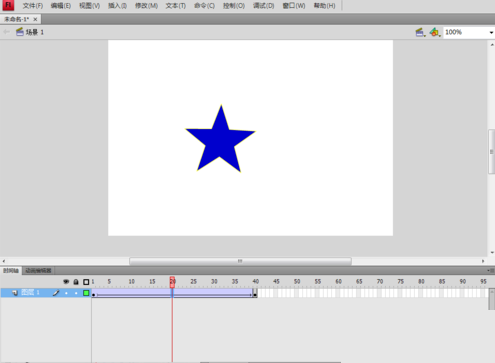Click the stage horizontal scrollbar left arrow
Screen dimensions: 495x363
[4, 261]
